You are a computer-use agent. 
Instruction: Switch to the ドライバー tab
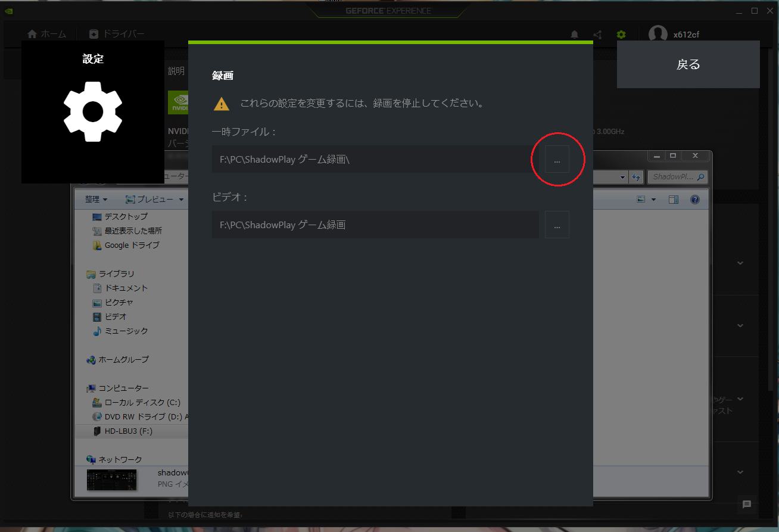(x=117, y=34)
